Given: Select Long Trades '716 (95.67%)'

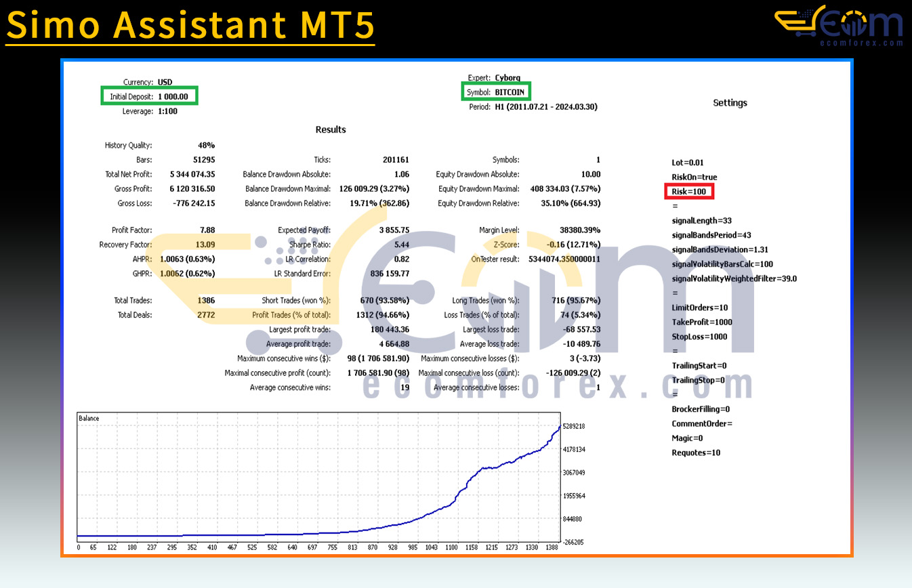Looking at the screenshot, I should 576,301.
